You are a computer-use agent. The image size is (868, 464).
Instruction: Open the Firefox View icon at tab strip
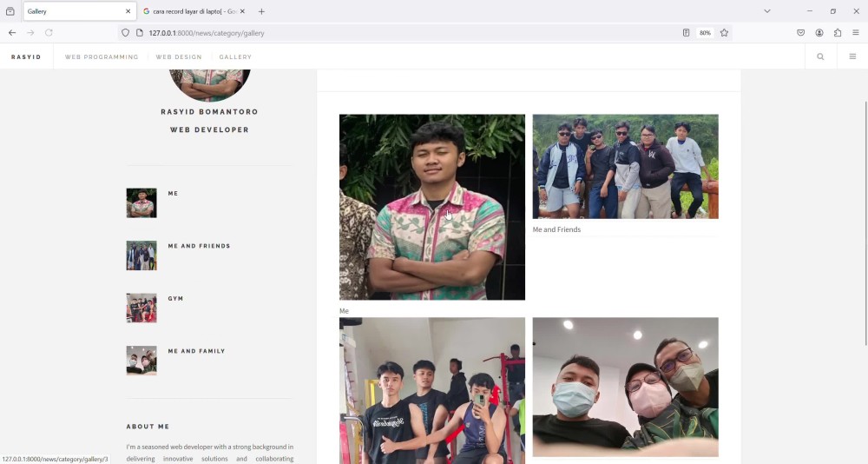pos(10,11)
